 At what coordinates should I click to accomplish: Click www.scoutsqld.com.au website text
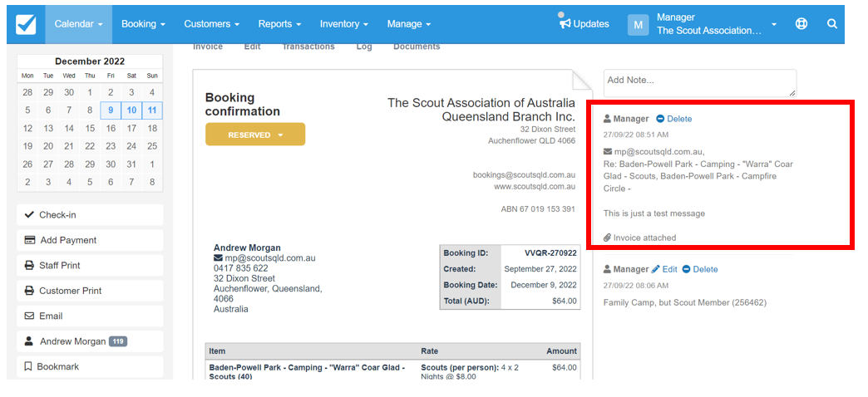click(x=535, y=187)
